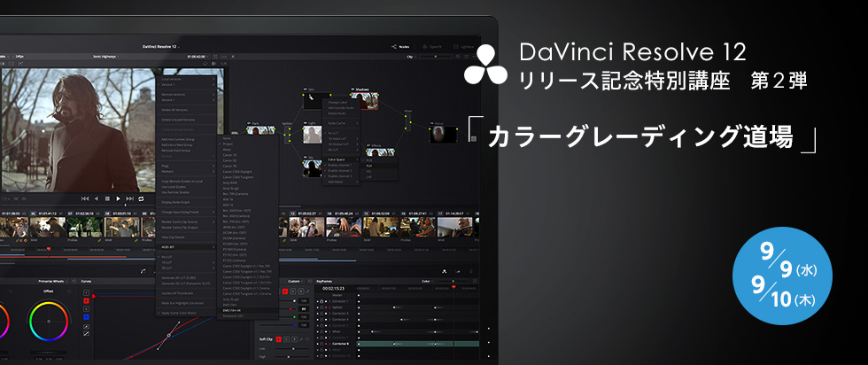Expand the Color Space submenu

tap(337, 159)
